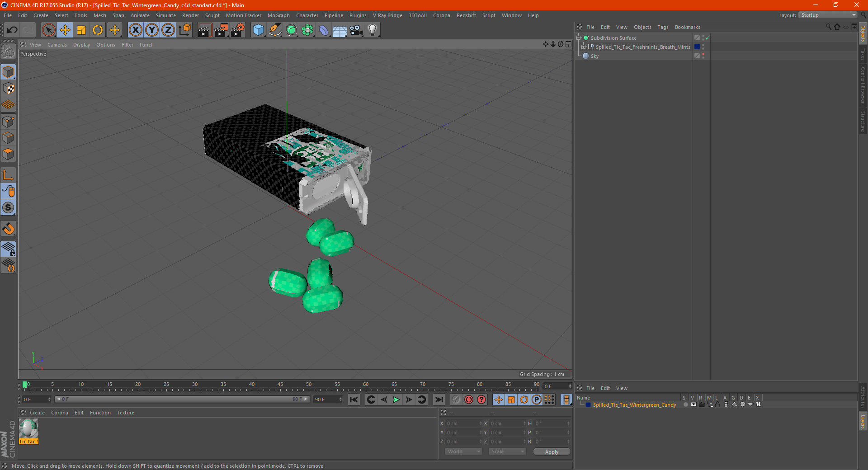This screenshot has height=470, width=868.
Task: Open the Layout Startup dropdown
Action: click(828, 15)
